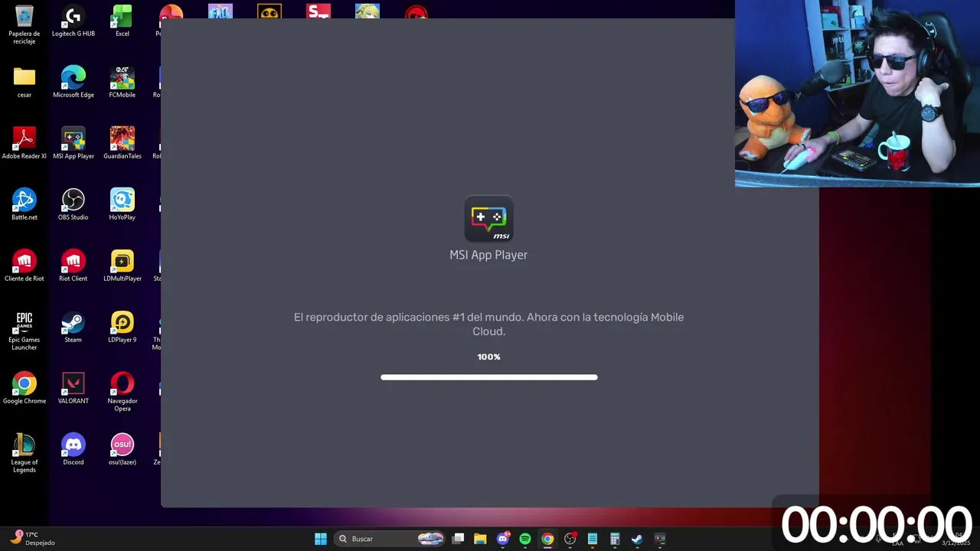Launch Battle.net from the desktop
The width and height of the screenshot is (980, 551).
[24, 205]
